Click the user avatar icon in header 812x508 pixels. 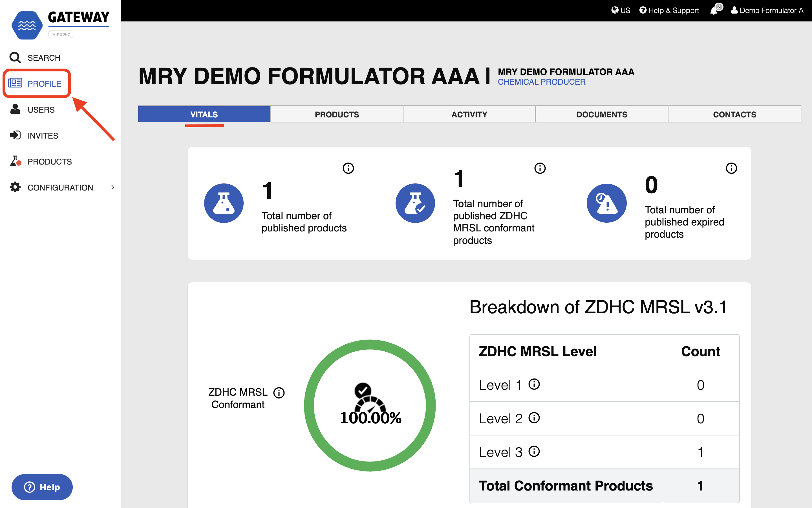pyautogui.click(x=734, y=10)
